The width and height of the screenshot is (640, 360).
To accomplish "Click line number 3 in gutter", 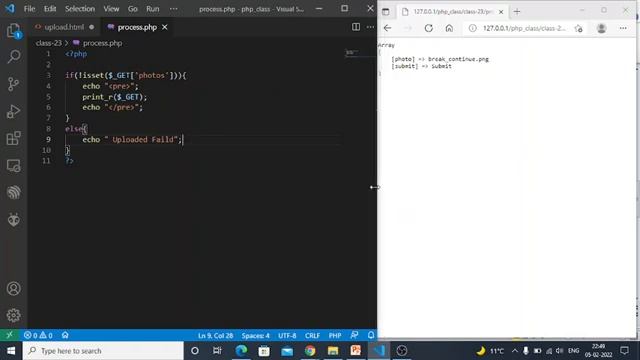I will [49, 76].
